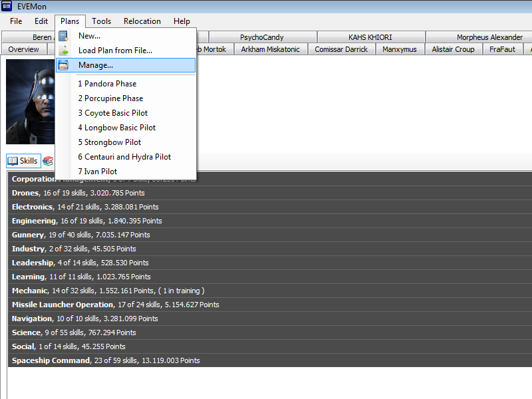
Task: Click the Skills book icon
Action: (x=13, y=161)
